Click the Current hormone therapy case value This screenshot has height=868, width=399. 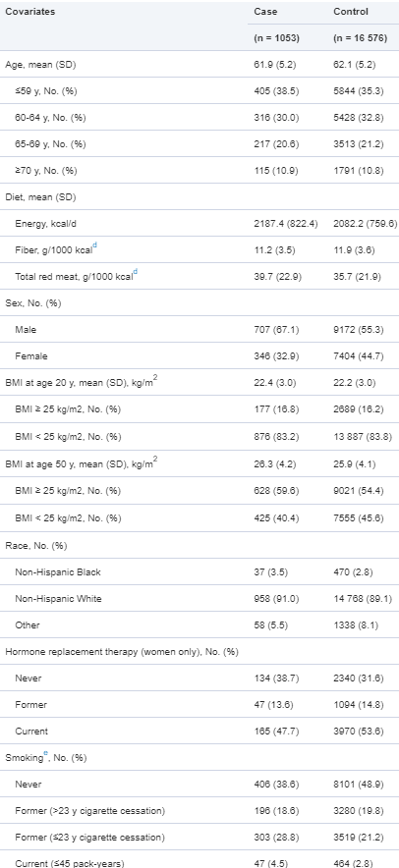pos(276,732)
